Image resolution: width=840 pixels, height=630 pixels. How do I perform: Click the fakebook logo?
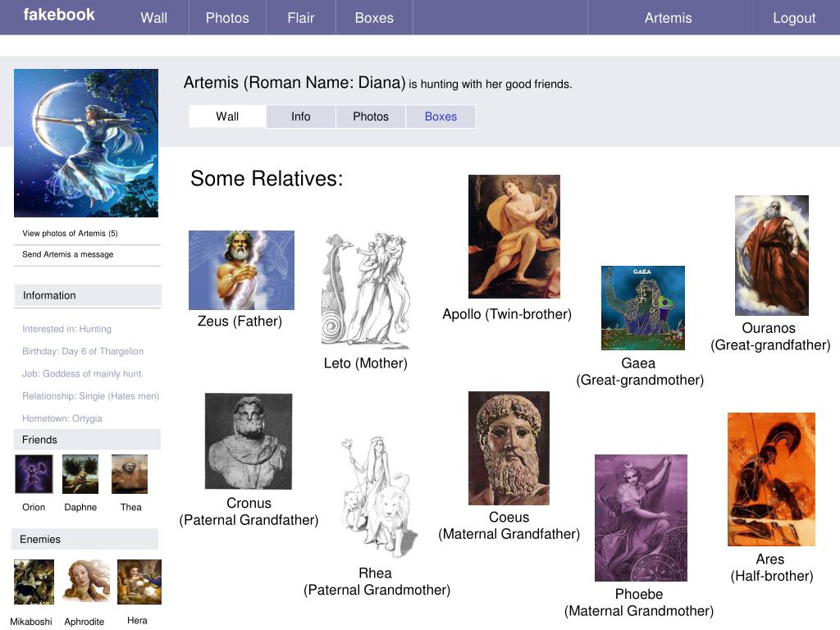[59, 15]
